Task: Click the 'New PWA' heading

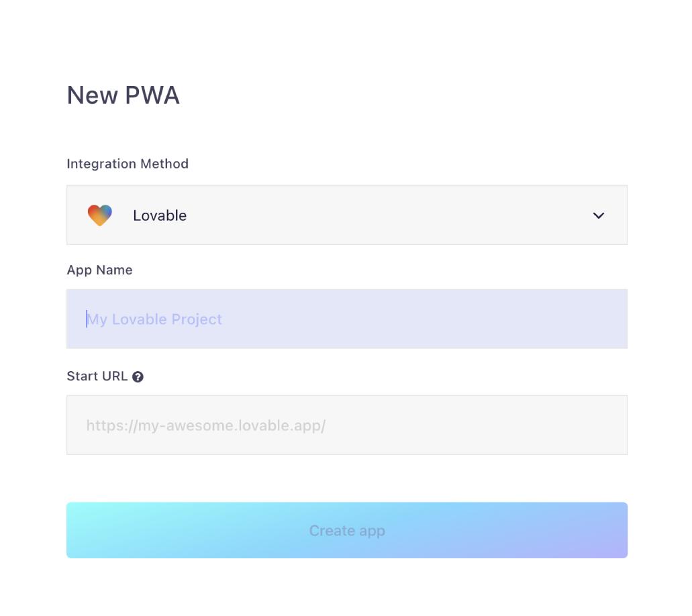Action: click(123, 95)
